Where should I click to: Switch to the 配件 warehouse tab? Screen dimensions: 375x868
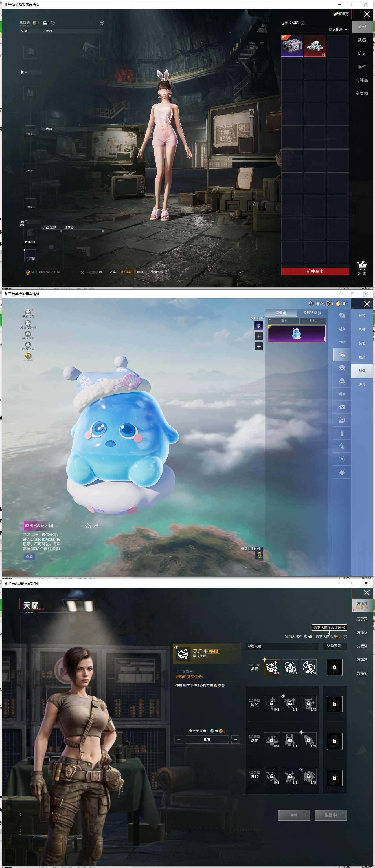click(x=362, y=67)
